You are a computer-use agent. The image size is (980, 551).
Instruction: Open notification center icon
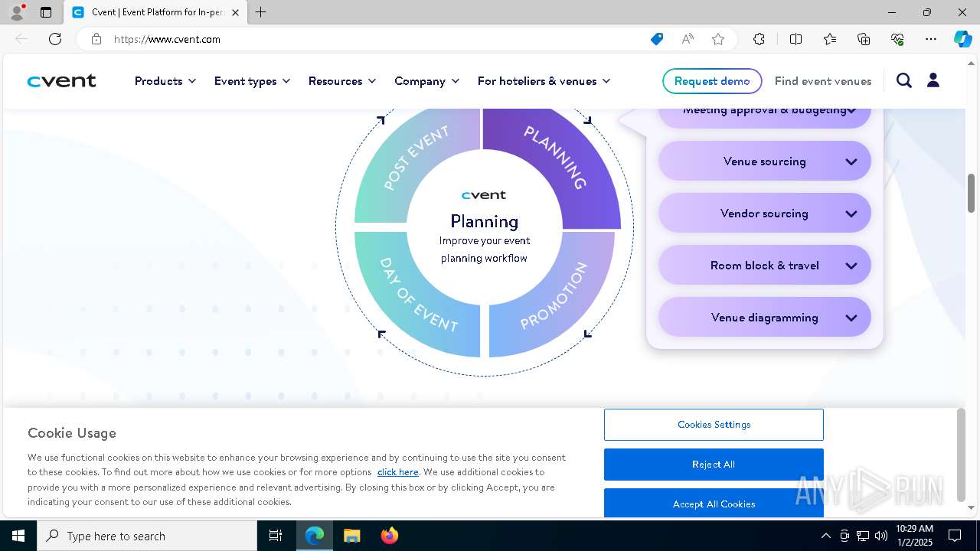coord(955,536)
